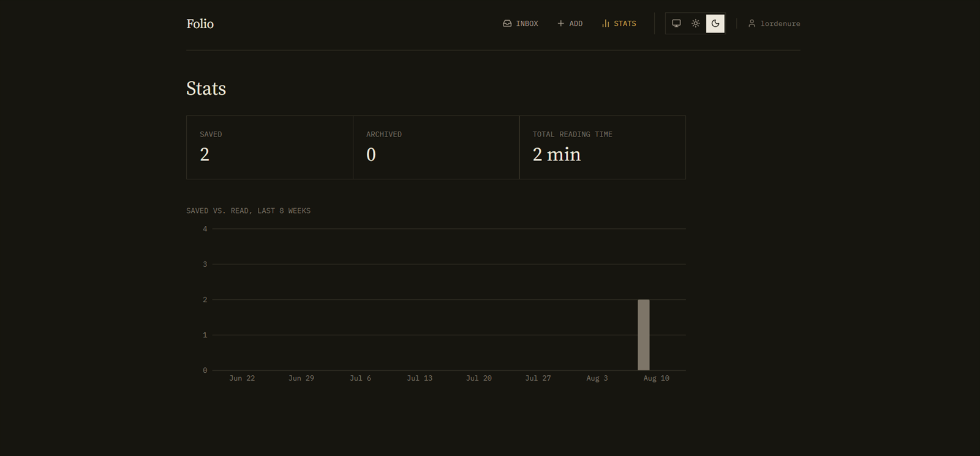Click the "Jul 13" axis label
Screen dimensions: 980x456
(420, 378)
